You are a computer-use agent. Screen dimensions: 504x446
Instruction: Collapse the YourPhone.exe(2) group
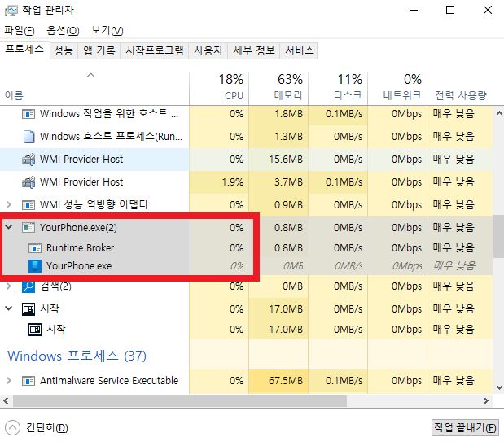tap(9, 227)
